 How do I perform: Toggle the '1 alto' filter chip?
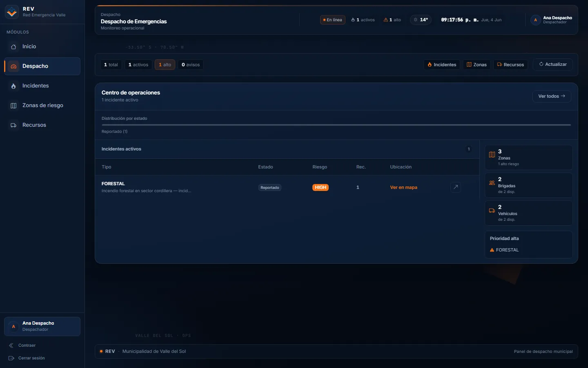[x=165, y=65]
